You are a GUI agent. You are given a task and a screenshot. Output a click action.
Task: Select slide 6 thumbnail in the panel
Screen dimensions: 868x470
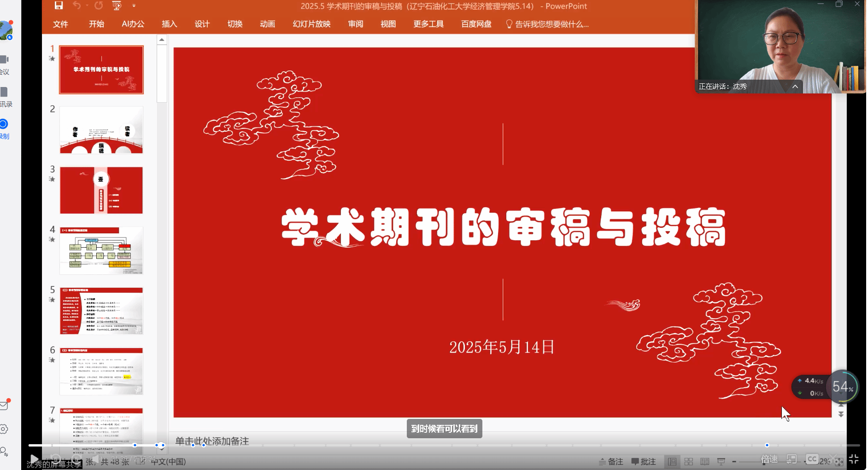[x=101, y=371]
